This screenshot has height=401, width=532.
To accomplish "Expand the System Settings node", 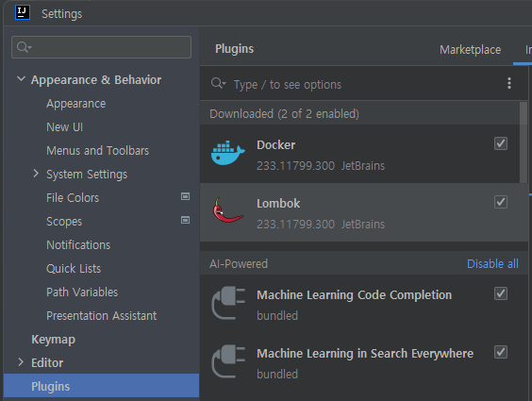I will pos(36,174).
